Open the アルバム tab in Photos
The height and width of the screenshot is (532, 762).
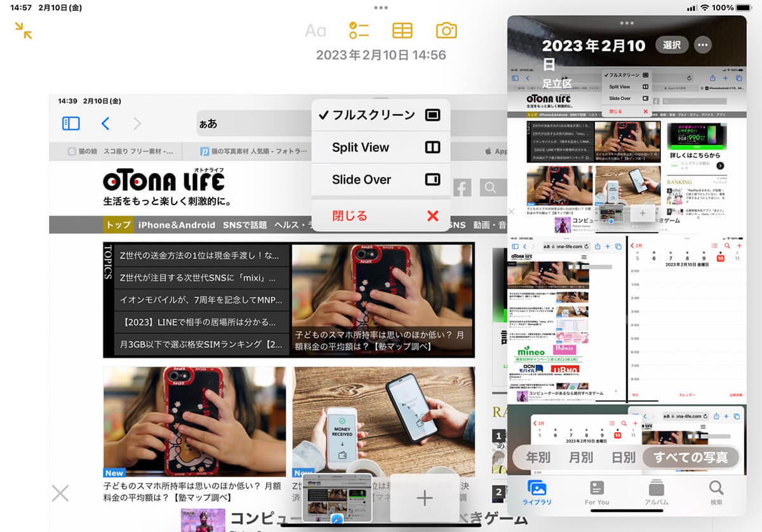pyautogui.click(x=657, y=493)
